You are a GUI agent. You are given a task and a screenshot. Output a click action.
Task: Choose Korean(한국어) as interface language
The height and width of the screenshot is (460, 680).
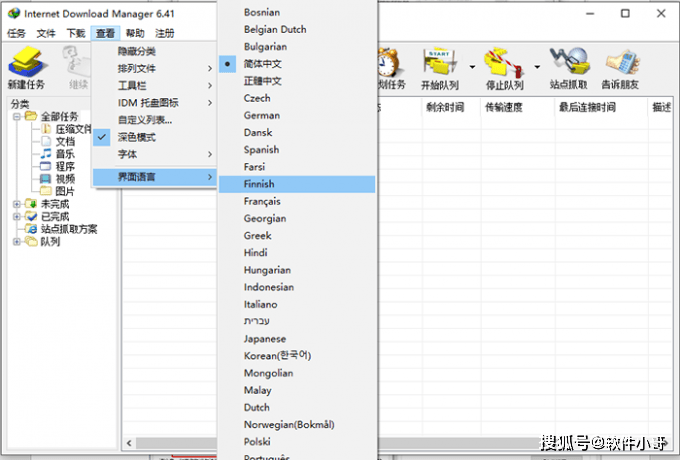[x=297, y=356]
